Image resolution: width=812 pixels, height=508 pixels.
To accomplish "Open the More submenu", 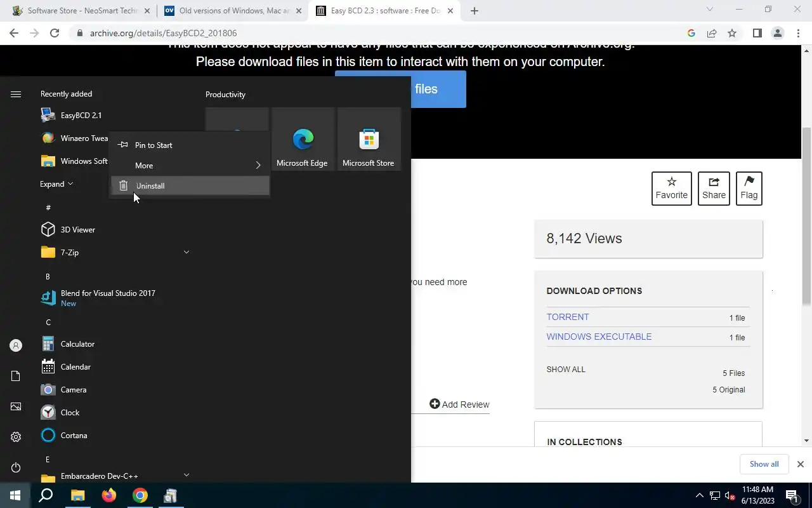I will 190,166.
